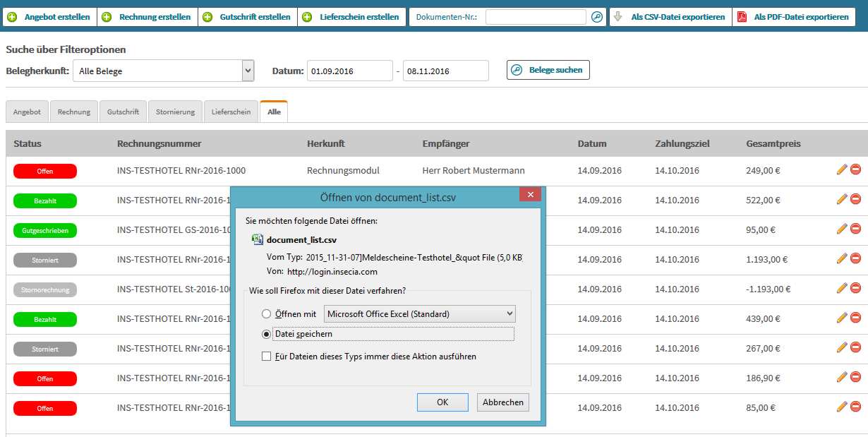Click Als PDF-Datei exportieren button
This screenshot has width=868, height=437.
pyautogui.click(x=794, y=17)
